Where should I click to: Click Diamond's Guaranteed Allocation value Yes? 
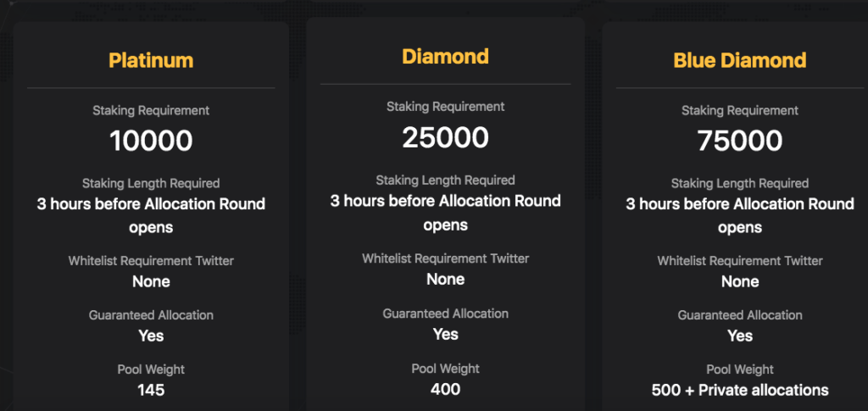(x=446, y=334)
